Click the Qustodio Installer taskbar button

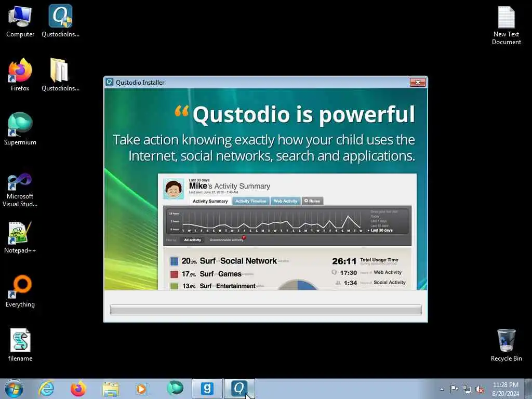click(239, 389)
